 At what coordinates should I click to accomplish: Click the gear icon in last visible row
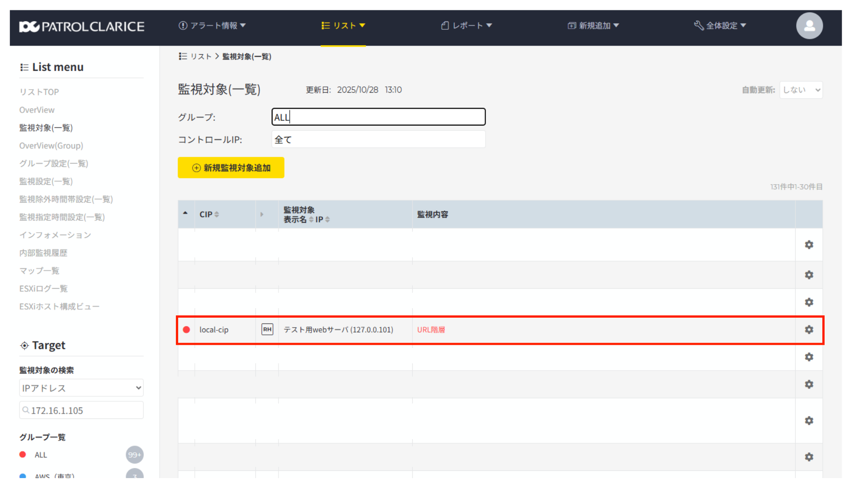[x=809, y=457]
